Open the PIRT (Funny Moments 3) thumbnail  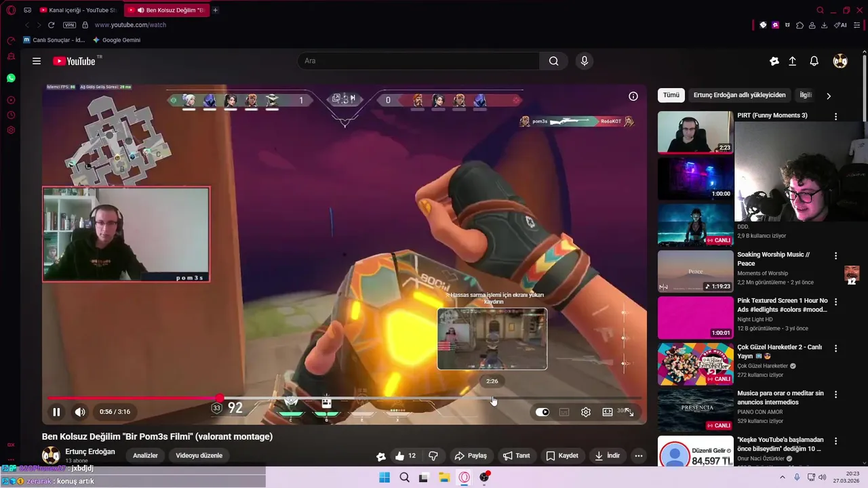696,132
